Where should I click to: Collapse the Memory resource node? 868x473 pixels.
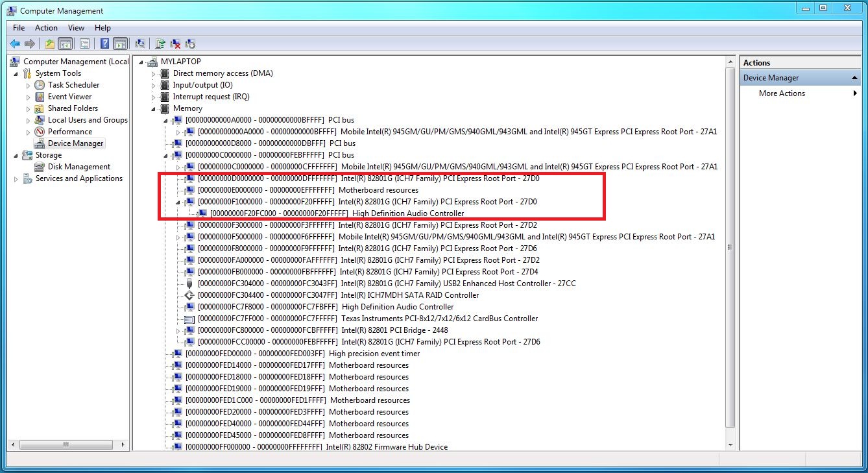[x=154, y=108]
